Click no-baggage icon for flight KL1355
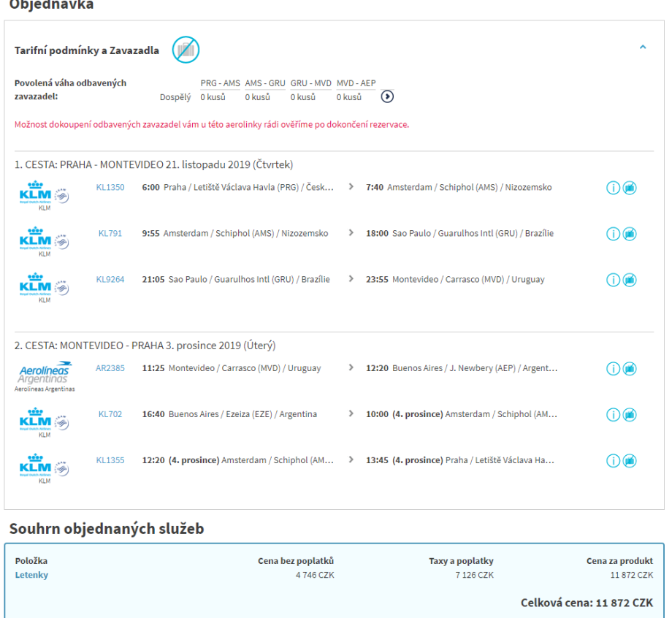672x618 pixels. (x=630, y=461)
